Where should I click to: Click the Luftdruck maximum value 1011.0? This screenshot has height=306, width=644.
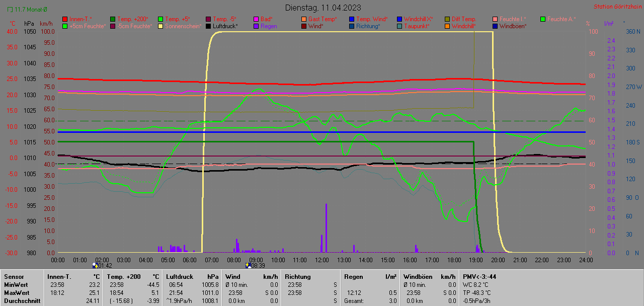click(x=210, y=293)
